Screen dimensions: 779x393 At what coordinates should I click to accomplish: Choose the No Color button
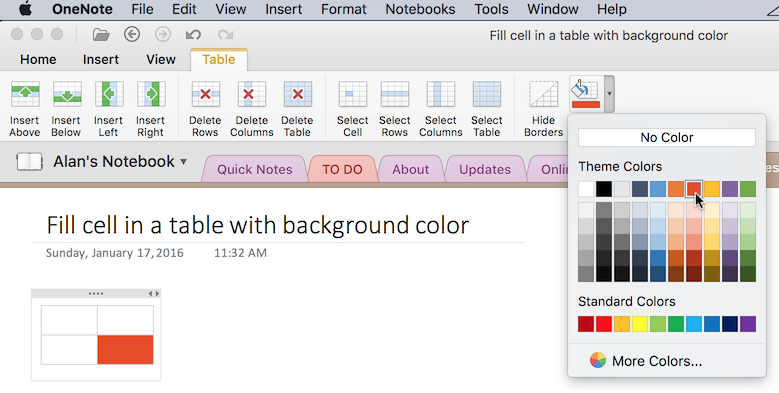pyautogui.click(x=667, y=138)
